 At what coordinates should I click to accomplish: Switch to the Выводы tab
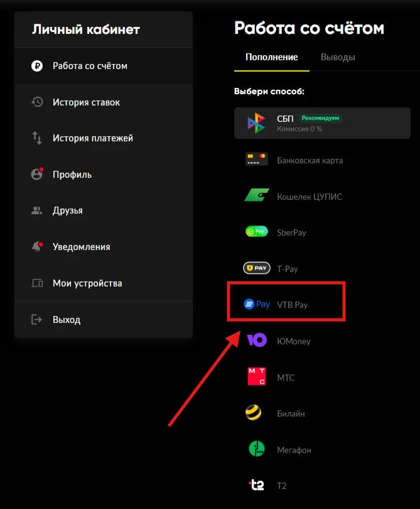coord(338,57)
